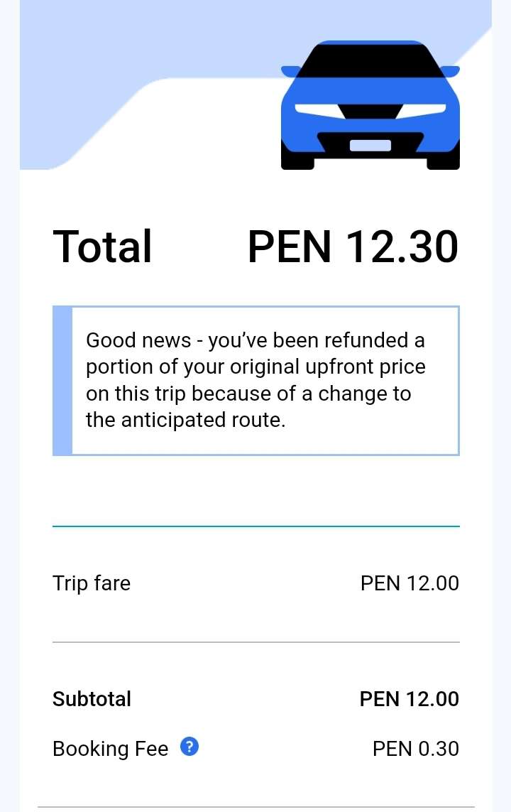This screenshot has width=511, height=812.
Task: Click the car's right side mirror
Action: [450, 71]
